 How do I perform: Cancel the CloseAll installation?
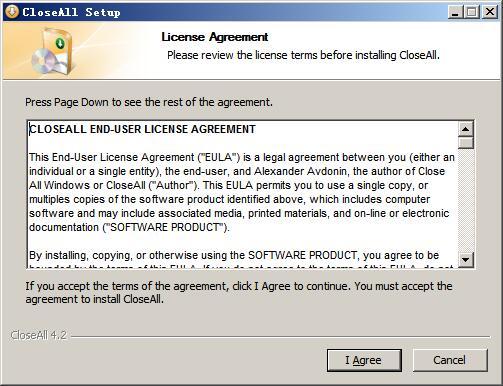click(x=450, y=360)
